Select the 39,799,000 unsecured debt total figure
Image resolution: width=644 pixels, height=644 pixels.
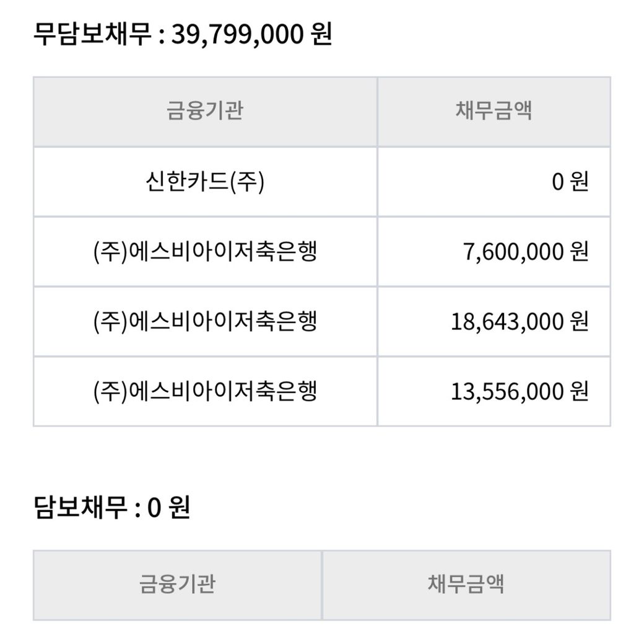(238, 34)
